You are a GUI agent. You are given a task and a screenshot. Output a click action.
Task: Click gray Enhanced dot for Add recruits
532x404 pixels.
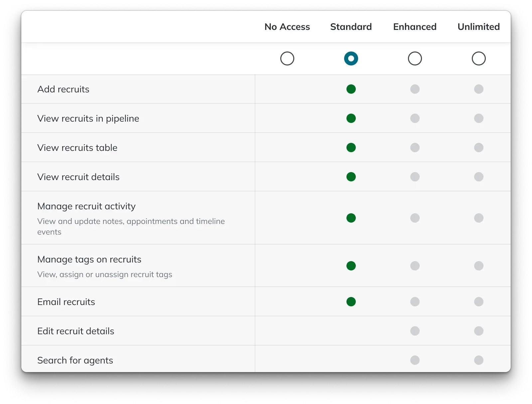coord(415,89)
